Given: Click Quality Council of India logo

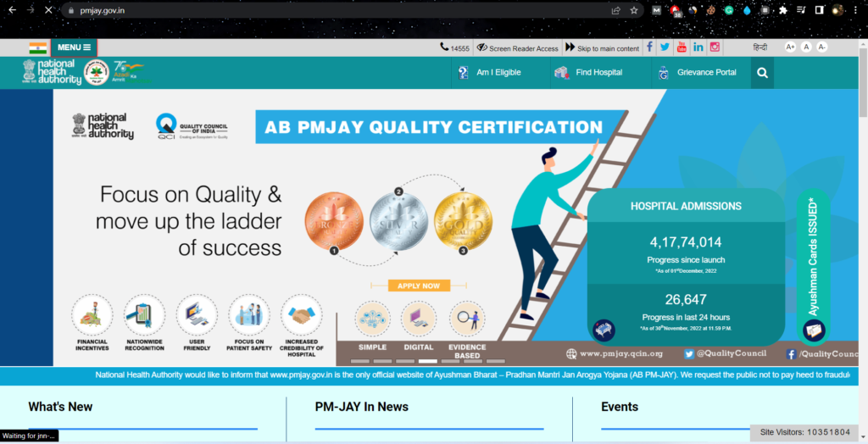Looking at the screenshot, I should pos(192,126).
